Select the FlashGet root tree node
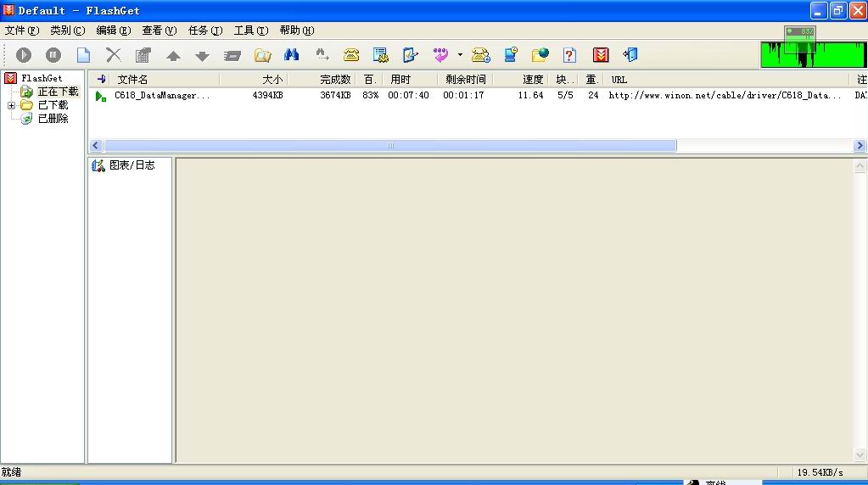 (x=42, y=78)
